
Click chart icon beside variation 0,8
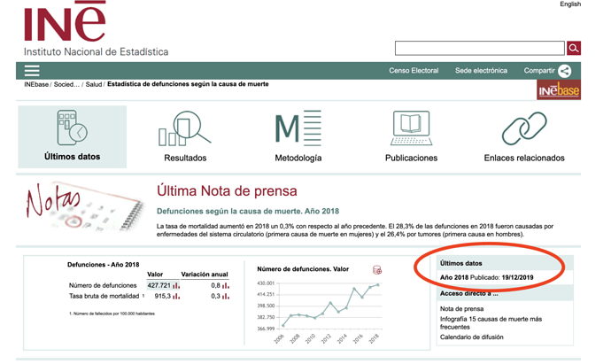click(226, 286)
